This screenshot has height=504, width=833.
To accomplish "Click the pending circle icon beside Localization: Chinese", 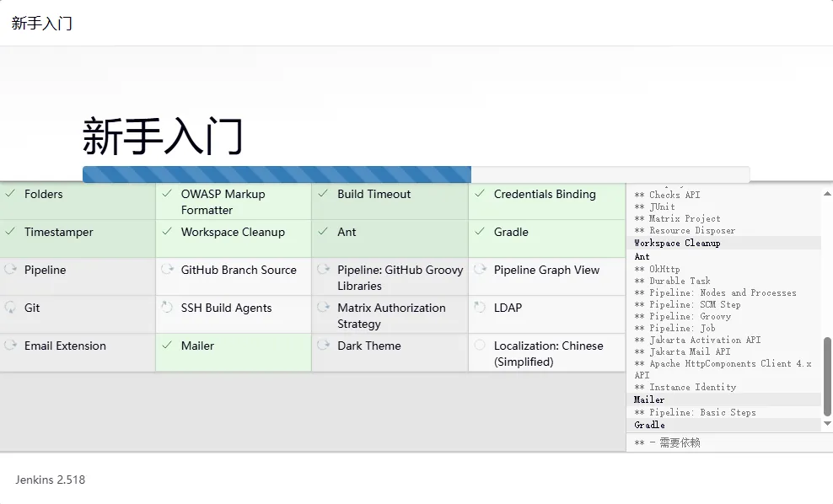I will 480,346.
